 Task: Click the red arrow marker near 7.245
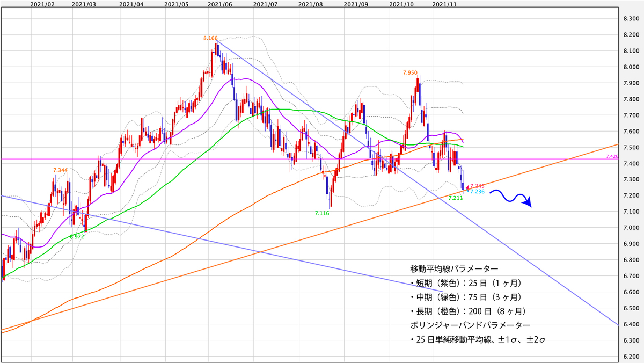click(x=466, y=188)
